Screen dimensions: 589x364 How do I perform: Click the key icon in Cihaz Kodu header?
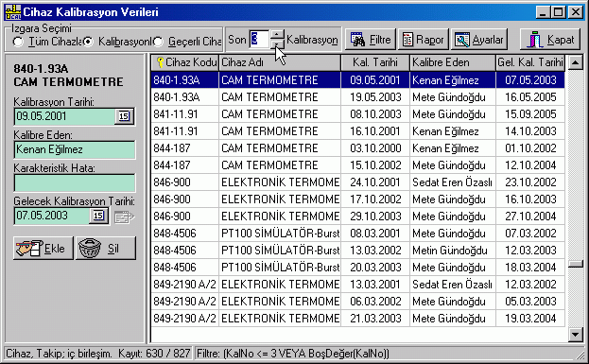tap(161, 62)
